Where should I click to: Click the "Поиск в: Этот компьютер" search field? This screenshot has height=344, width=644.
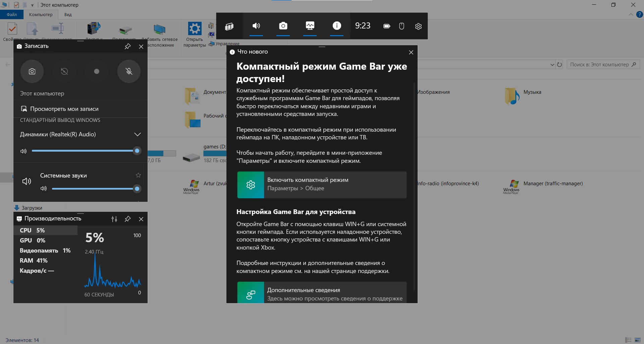point(603,65)
